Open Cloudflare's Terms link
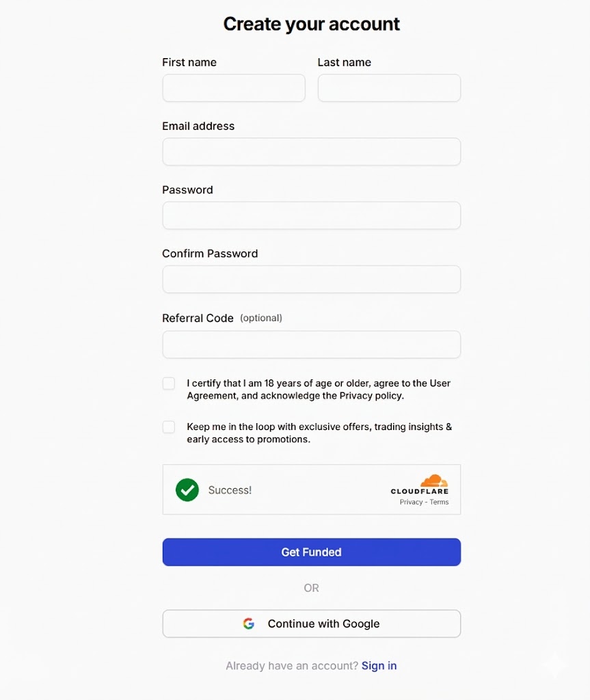This screenshot has height=700, width=590. click(x=440, y=501)
